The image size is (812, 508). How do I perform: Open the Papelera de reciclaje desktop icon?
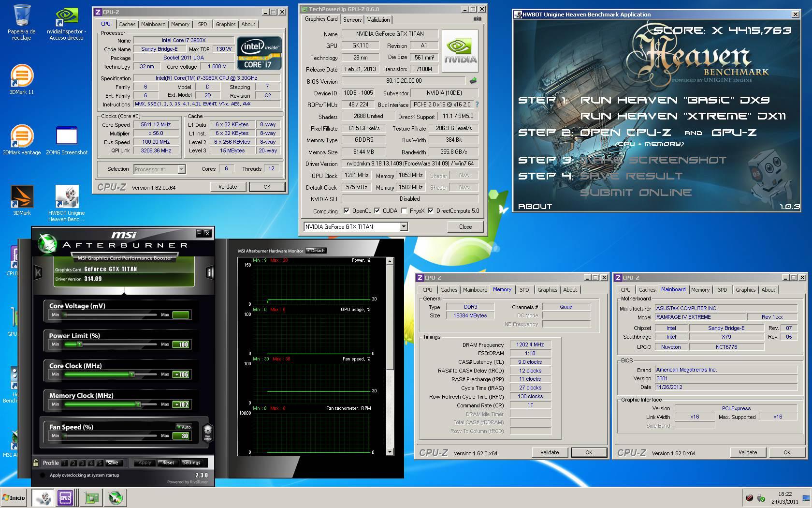pyautogui.click(x=21, y=23)
